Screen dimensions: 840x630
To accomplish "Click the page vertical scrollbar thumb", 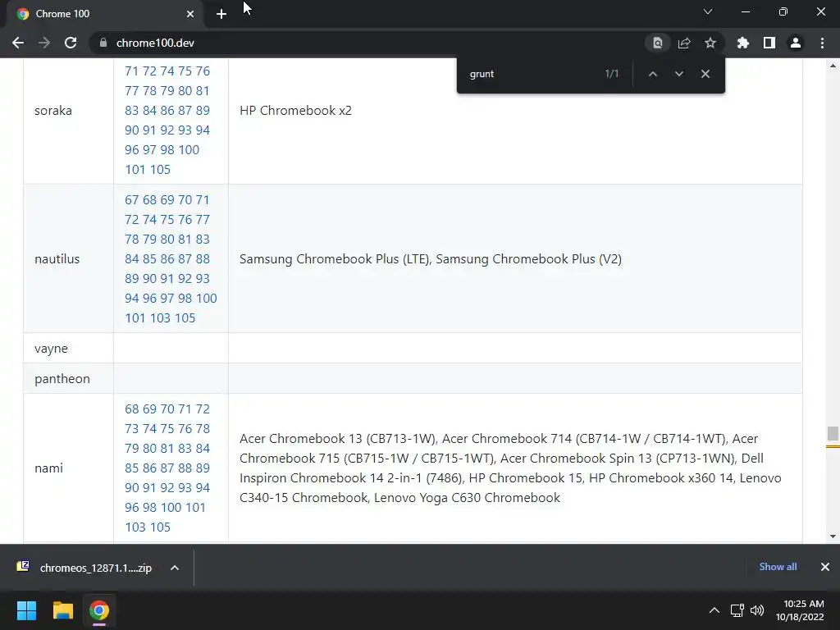I will click(x=833, y=433).
